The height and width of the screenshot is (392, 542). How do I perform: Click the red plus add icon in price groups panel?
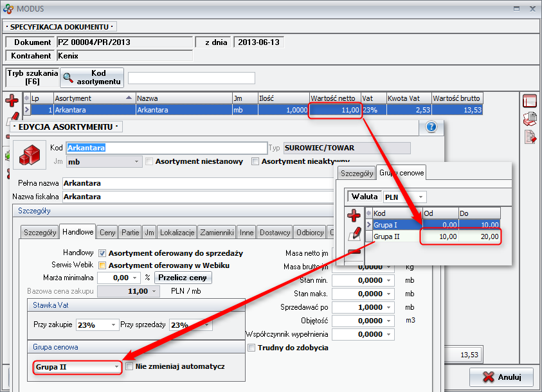tap(354, 215)
